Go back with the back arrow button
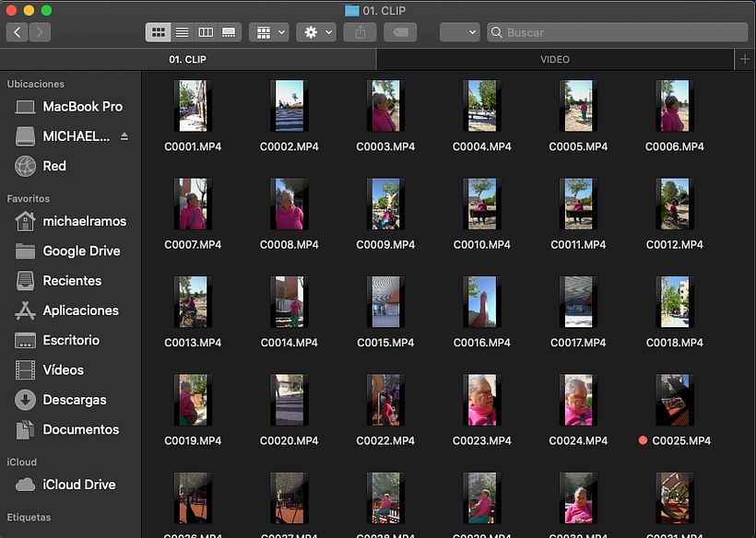Screen dimensions: 756x538 (17, 32)
